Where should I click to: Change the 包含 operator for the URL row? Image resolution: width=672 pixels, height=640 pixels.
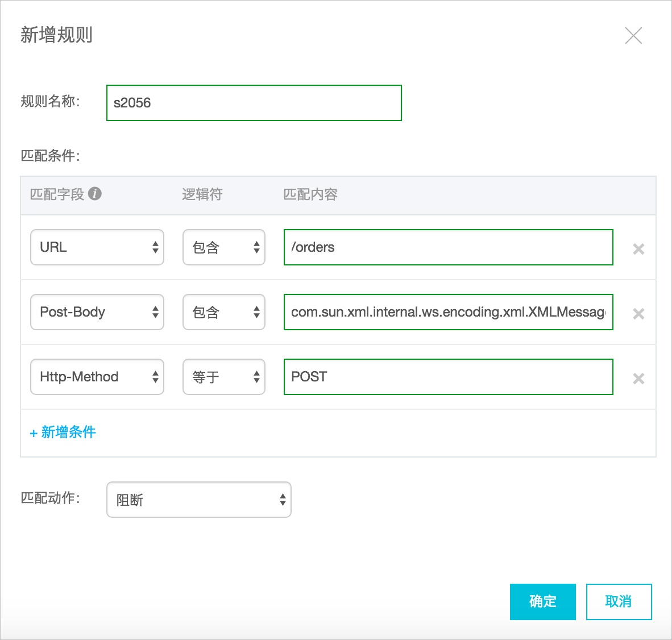pyautogui.click(x=223, y=247)
